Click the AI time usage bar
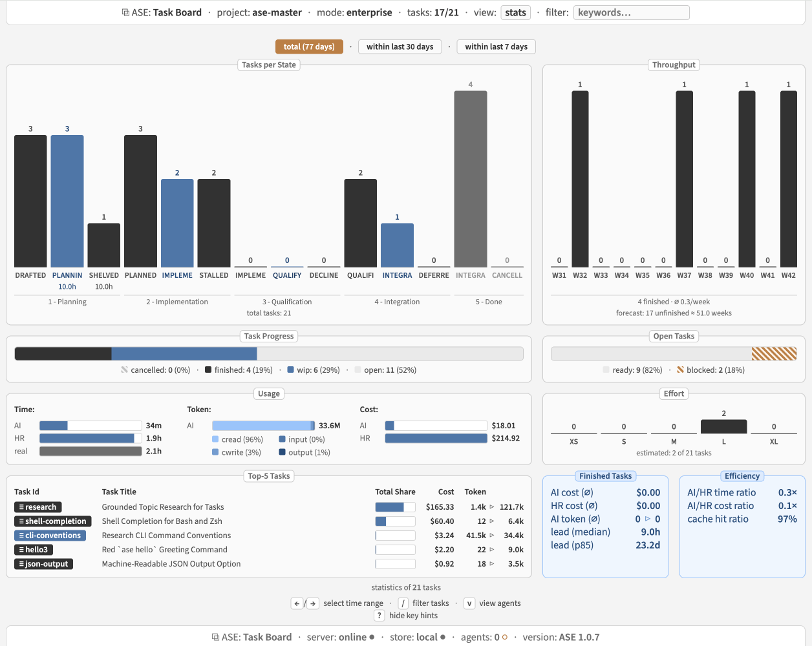 [91, 426]
